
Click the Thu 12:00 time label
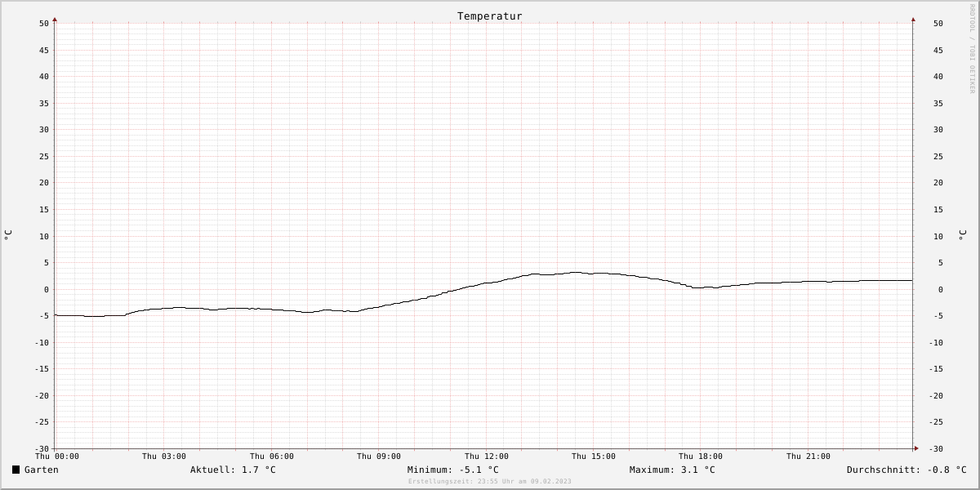point(487,457)
